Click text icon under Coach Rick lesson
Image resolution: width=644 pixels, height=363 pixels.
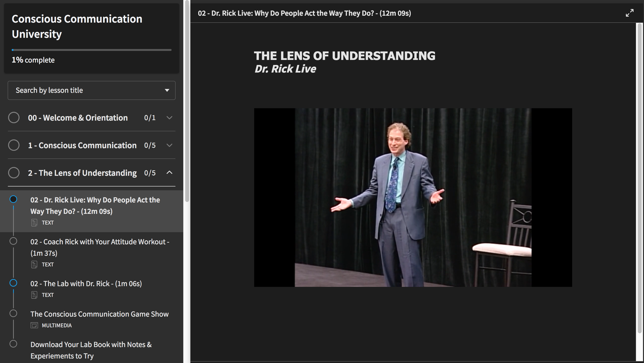click(34, 264)
